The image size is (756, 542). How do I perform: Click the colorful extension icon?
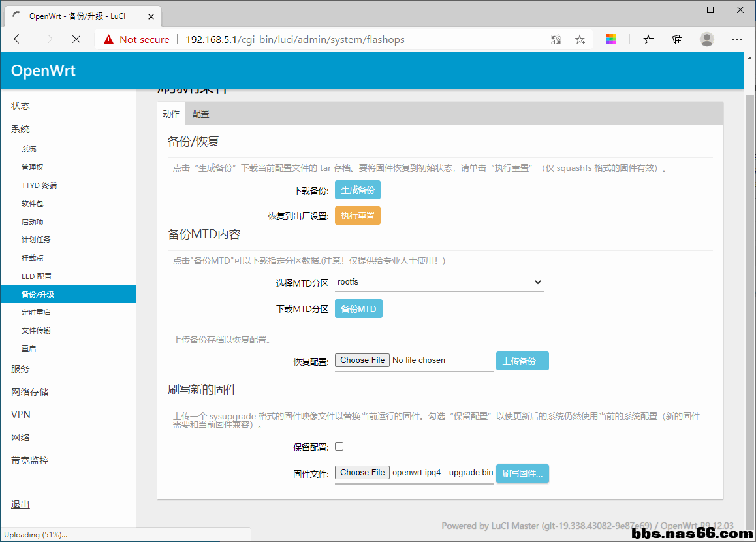point(611,39)
